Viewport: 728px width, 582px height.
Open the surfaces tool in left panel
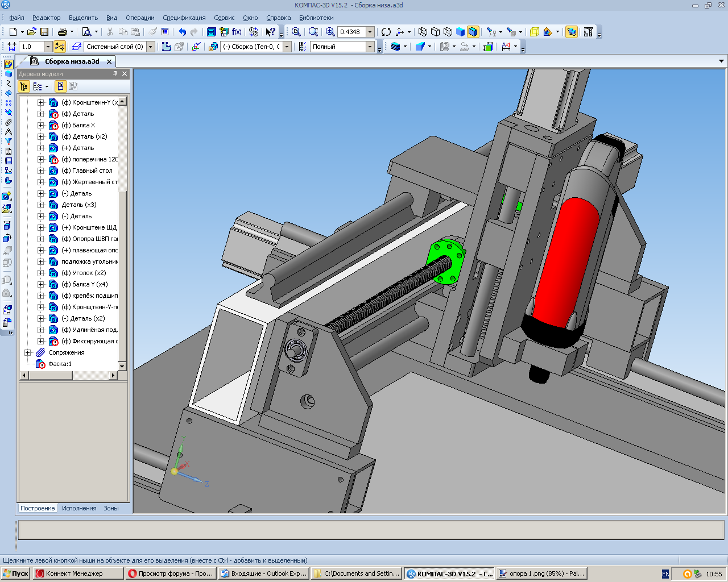pos(8,93)
